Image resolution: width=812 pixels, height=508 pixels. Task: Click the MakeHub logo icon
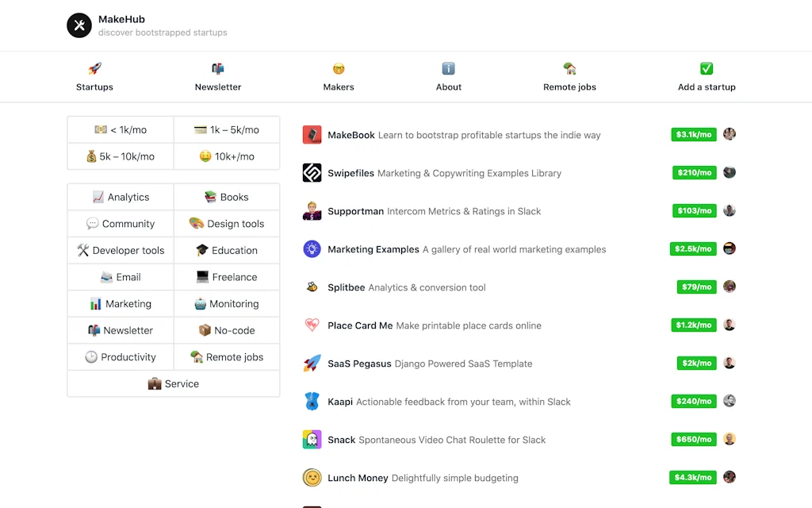[79, 25]
